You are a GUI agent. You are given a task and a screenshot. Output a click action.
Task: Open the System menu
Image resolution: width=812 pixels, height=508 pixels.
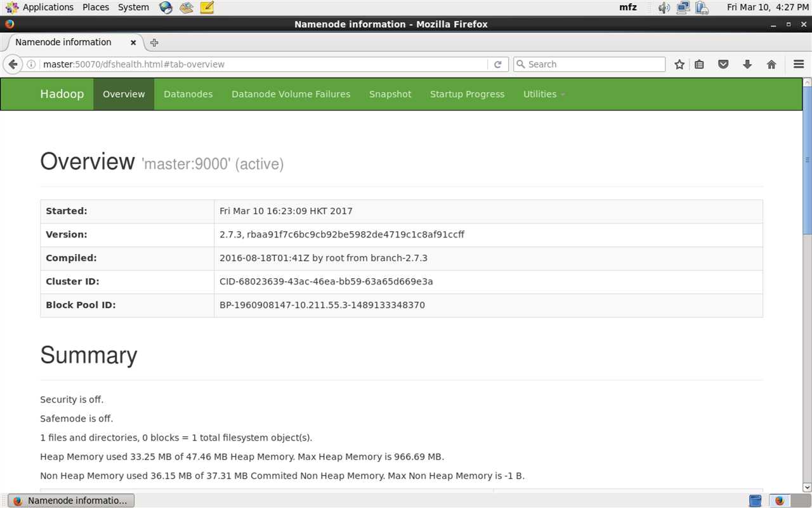[x=133, y=8]
